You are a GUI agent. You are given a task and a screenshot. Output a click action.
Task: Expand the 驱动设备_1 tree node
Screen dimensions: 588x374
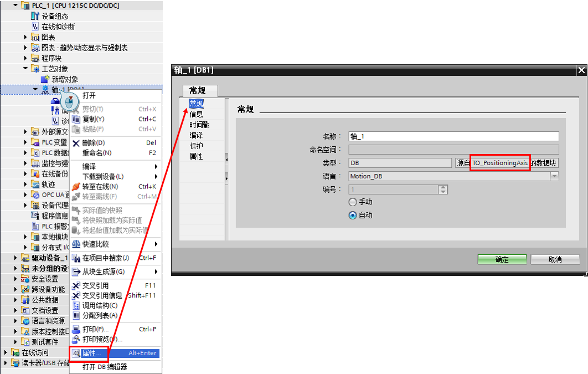pos(16,257)
